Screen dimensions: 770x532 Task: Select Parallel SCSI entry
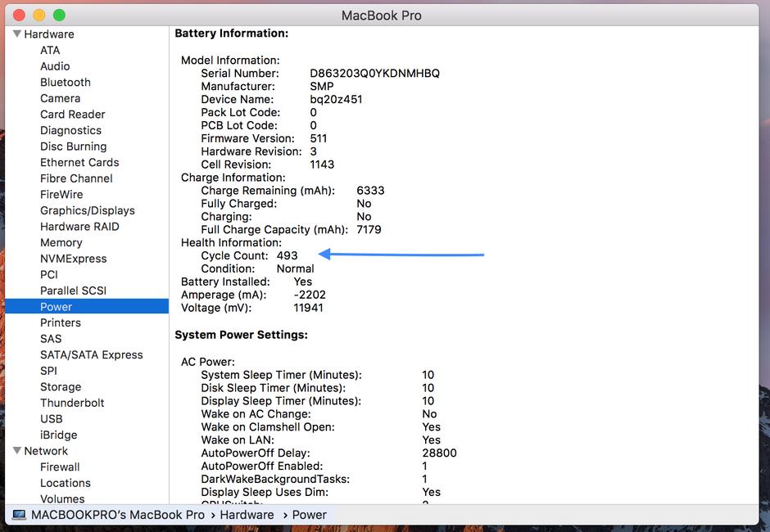73,291
